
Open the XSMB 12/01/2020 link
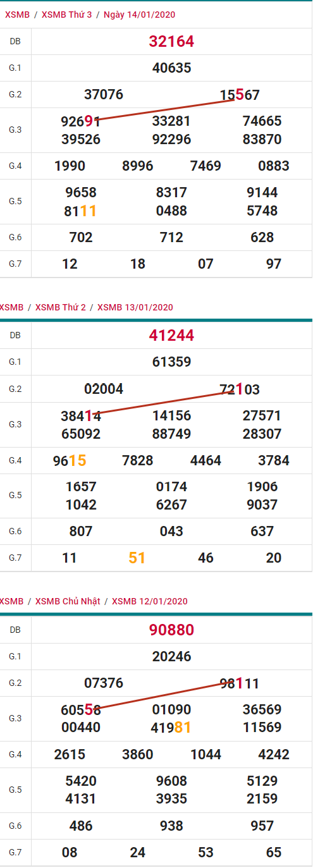(x=149, y=601)
